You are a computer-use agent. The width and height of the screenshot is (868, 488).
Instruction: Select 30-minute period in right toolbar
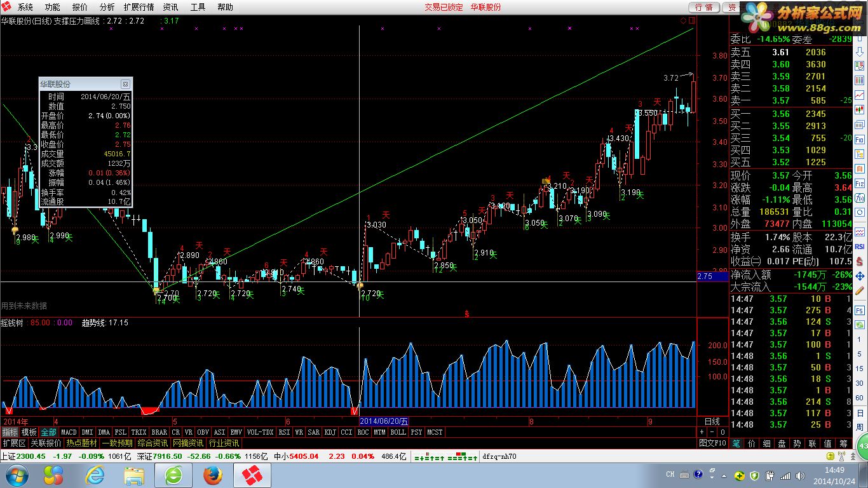click(x=859, y=383)
